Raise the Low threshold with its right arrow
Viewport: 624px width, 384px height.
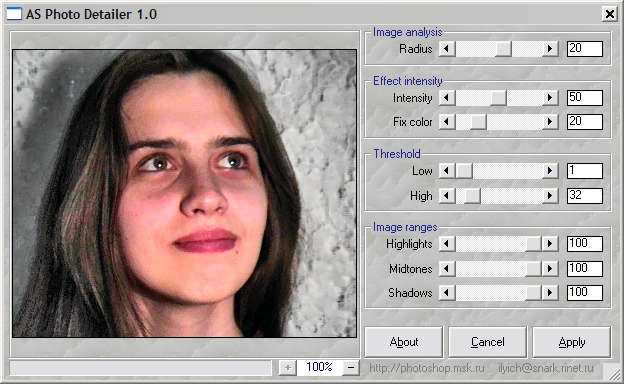coord(550,171)
